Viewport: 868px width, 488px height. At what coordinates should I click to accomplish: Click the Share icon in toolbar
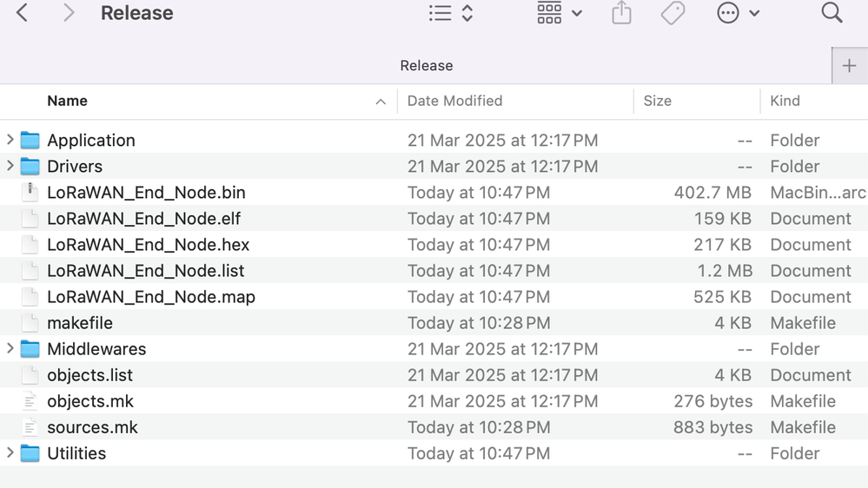(621, 13)
